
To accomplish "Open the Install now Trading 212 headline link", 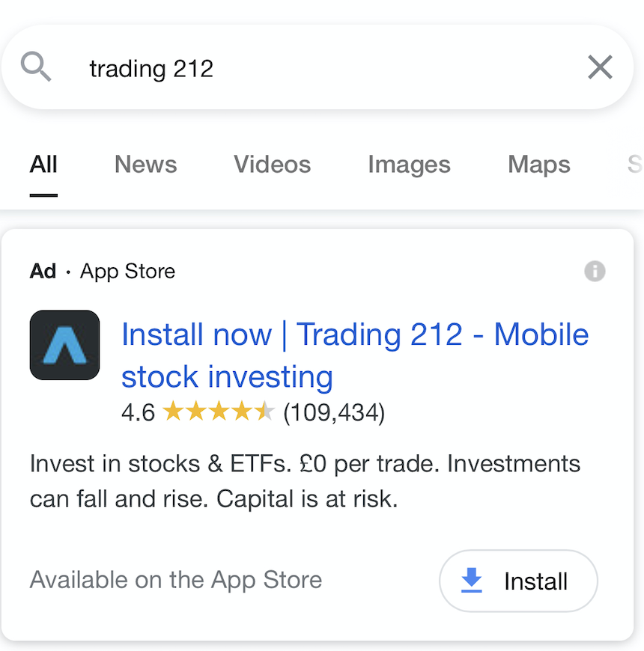I will coord(355,355).
